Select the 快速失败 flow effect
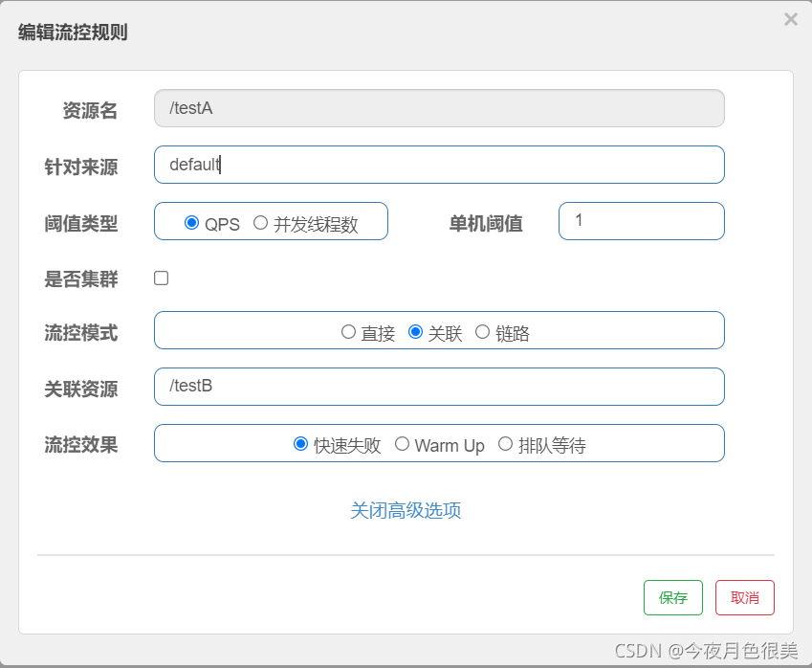This screenshot has width=812, height=668. [x=300, y=443]
